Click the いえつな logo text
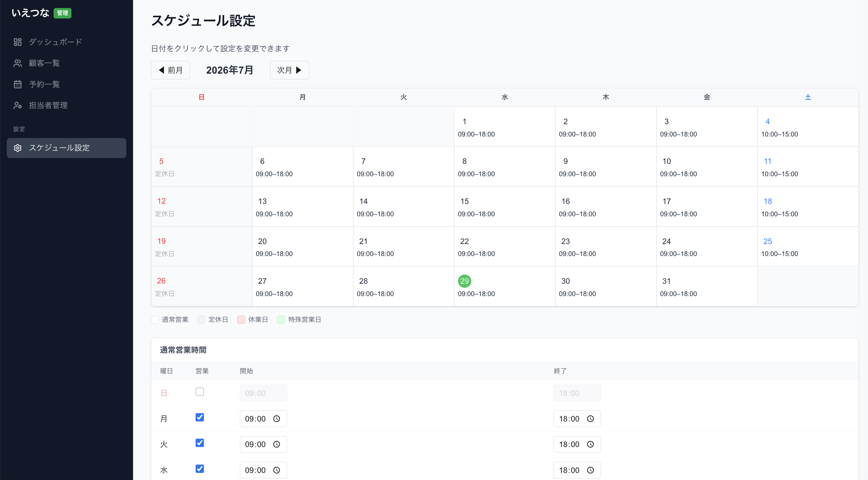The height and width of the screenshot is (480, 868). coord(30,13)
